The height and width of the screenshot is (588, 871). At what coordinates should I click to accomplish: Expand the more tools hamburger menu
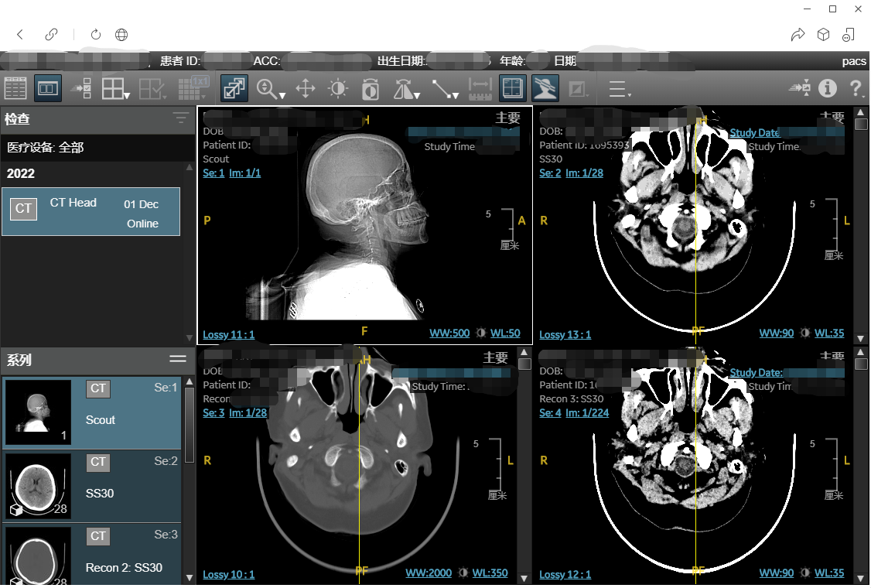point(618,89)
